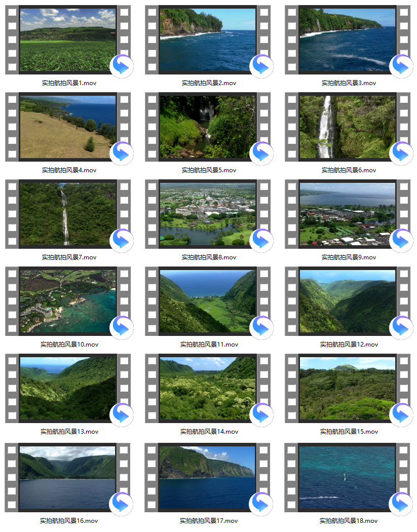This screenshot has width=417, height=532.
Task: Click the filename 实拍航拍风景11.mov
Action: 209,345
